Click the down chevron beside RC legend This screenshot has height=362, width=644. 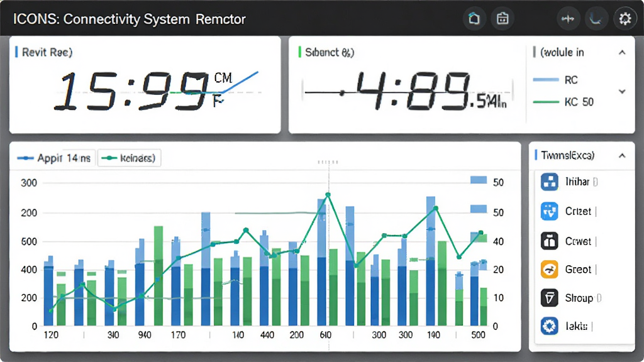(622, 92)
